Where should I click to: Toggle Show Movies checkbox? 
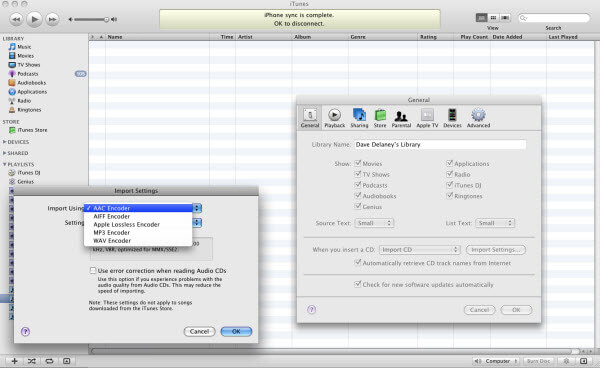358,163
